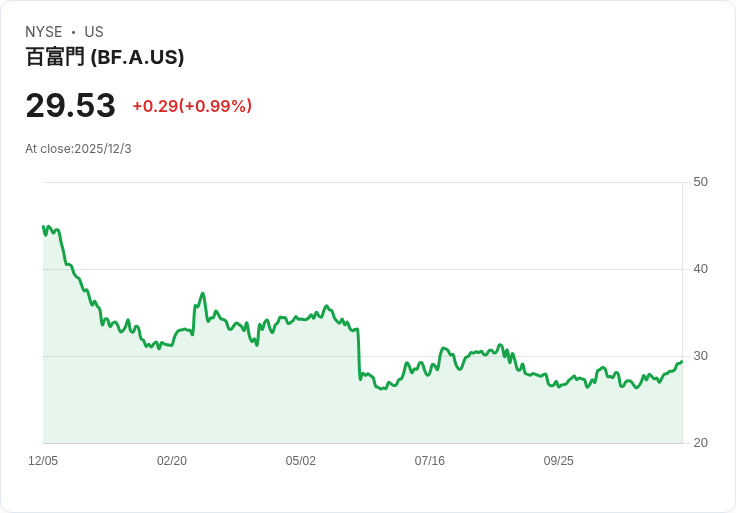Click the sharp price drop after 05/02
Viewport: 736px width, 513px height.
tap(359, 355)
